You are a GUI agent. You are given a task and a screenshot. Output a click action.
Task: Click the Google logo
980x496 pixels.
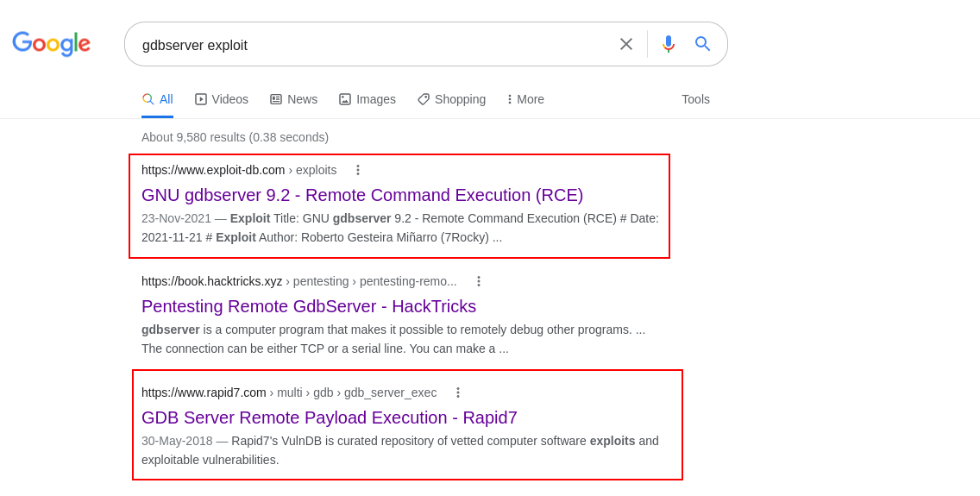pos(51,44)
